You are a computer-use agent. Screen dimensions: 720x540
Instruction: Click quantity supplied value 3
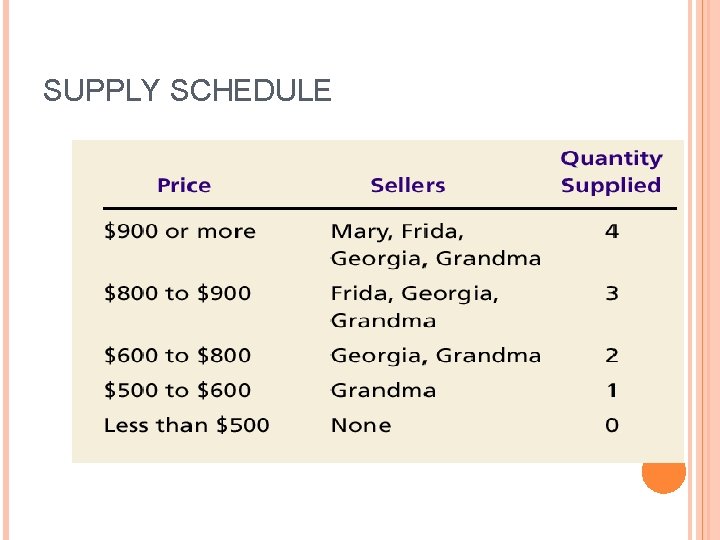pyautogui.click(x=612, y=293)
